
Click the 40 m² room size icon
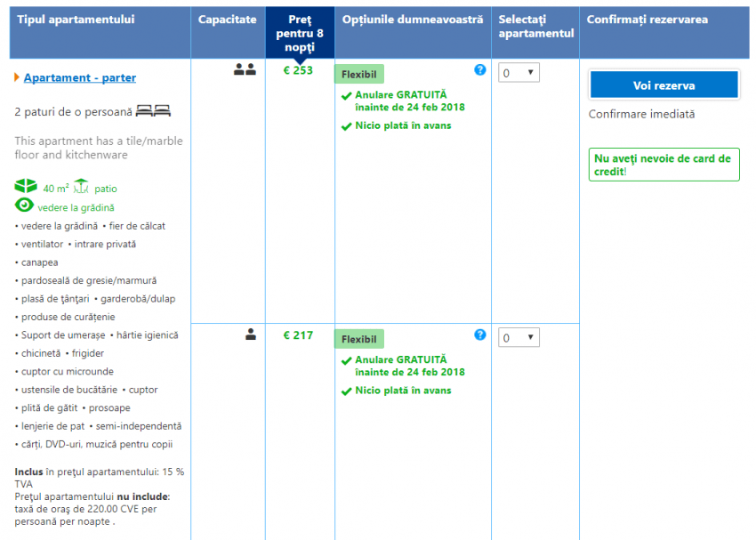click(x=26, y=188)
